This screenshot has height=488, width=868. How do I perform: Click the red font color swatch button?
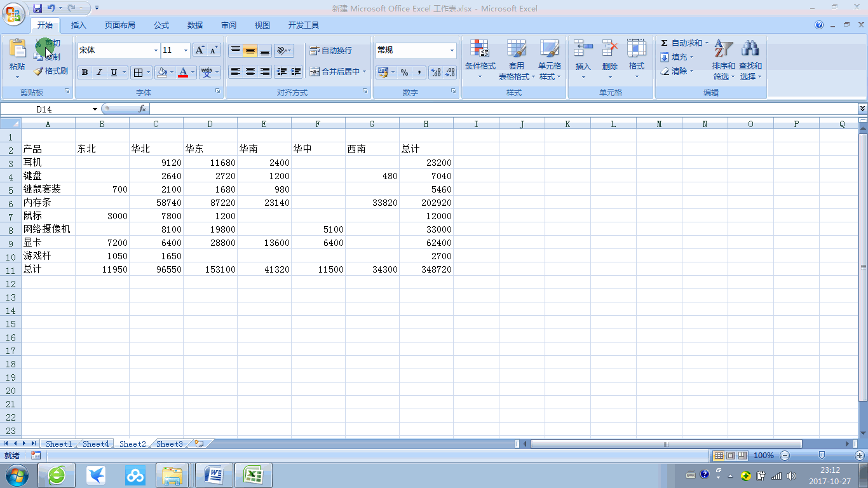183,72
